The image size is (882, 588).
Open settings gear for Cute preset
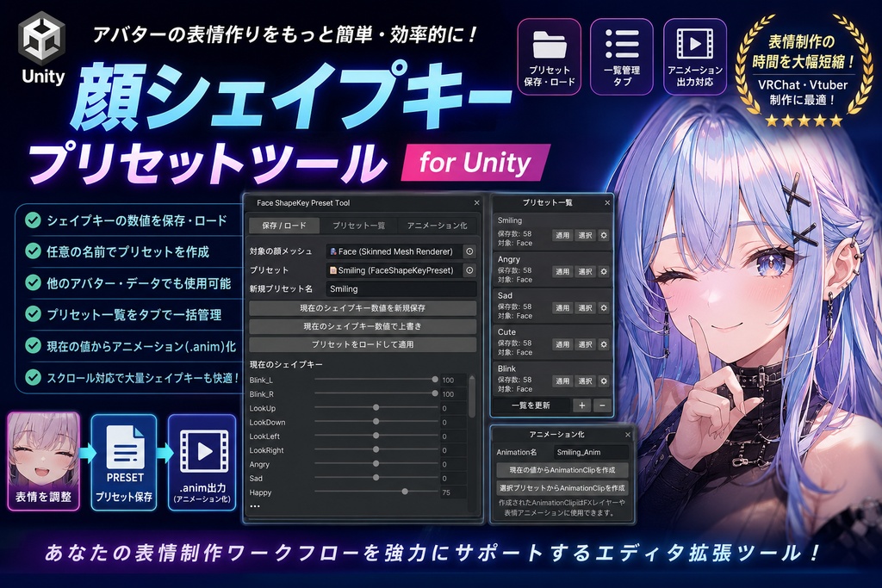(604, 344)
